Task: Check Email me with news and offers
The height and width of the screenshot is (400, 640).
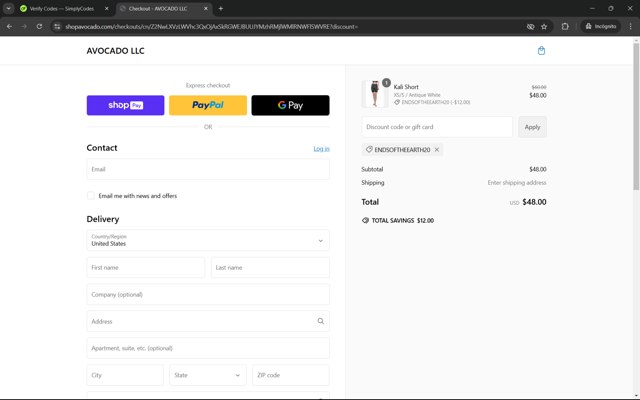Action: (x=91, y=196)
